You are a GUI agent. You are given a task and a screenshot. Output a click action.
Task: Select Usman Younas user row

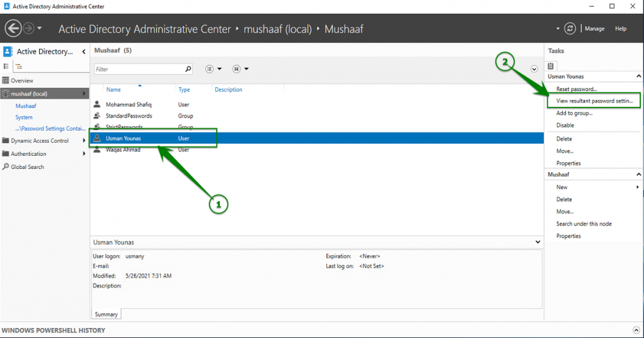tap(317, 138)
